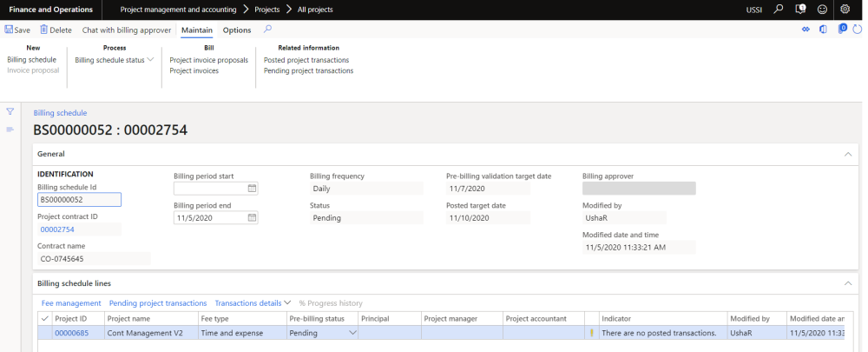Click the Delete trash icon
The width and height of the screenshot is (868, 352).
tap(43, 30)
